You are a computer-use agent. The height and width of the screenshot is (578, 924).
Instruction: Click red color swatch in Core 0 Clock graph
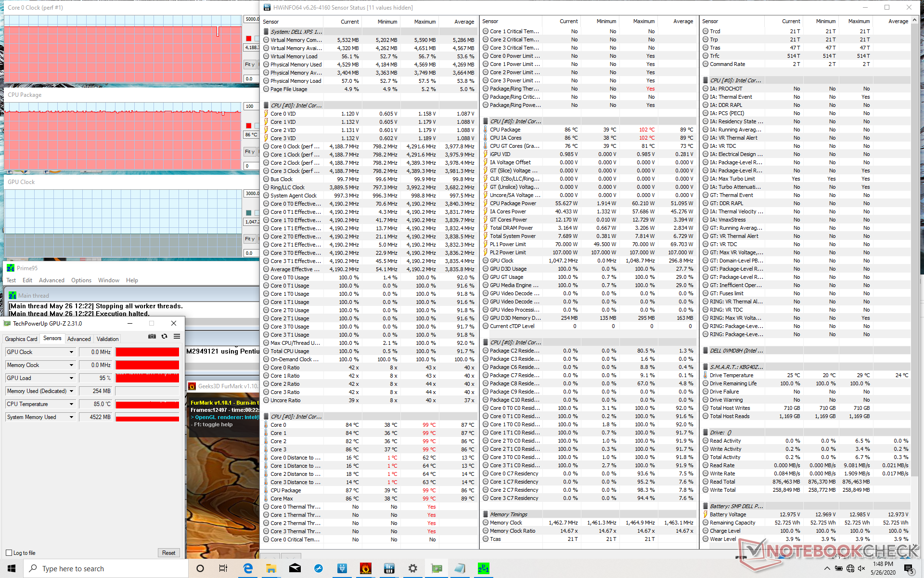[x=249, y=39]
